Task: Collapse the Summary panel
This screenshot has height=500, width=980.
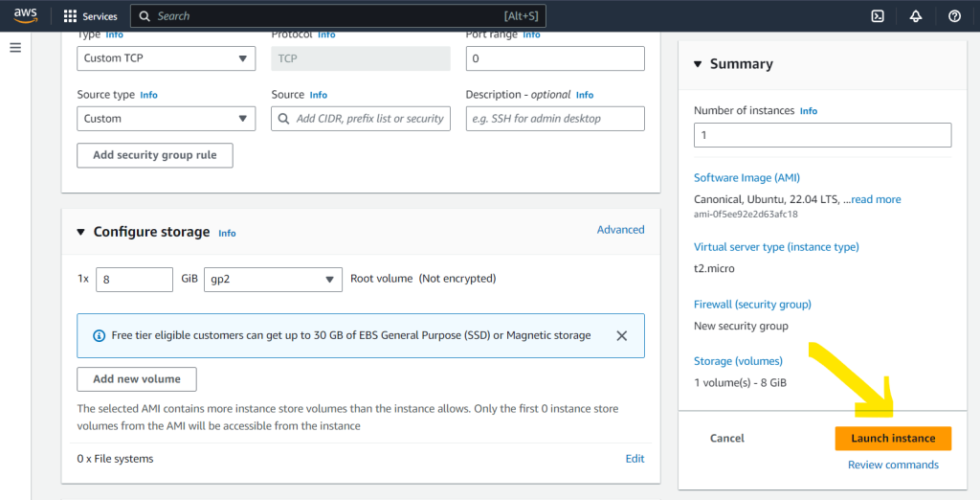Action: (x=698, y=64)
